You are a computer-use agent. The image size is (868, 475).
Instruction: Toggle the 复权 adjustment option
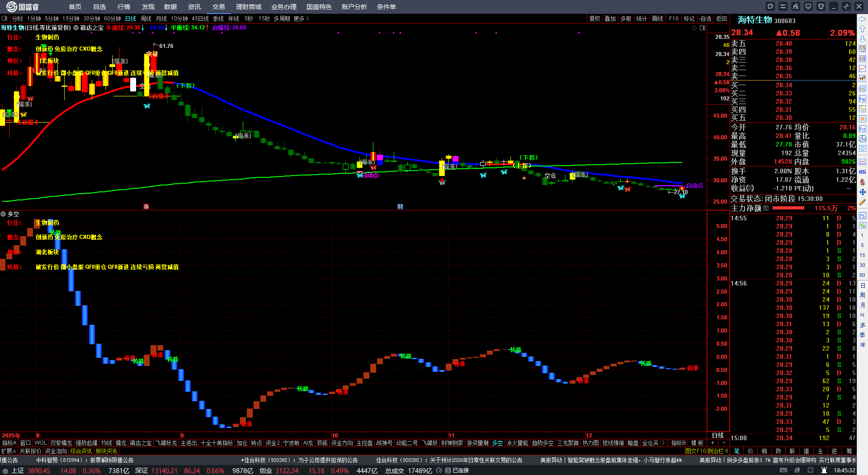pos(594,19)
